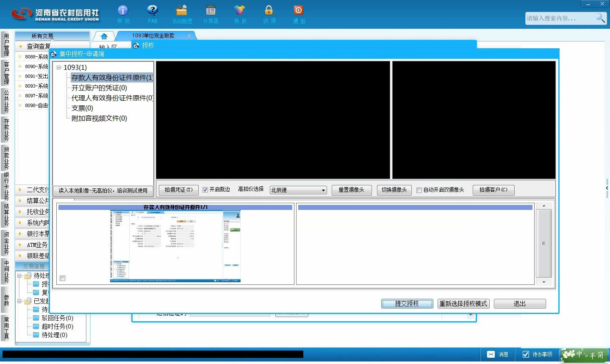Click 切换摄像头 switch camera button
Image resolution: width=610 pixels, height=364 pixels.
(394, 190)
